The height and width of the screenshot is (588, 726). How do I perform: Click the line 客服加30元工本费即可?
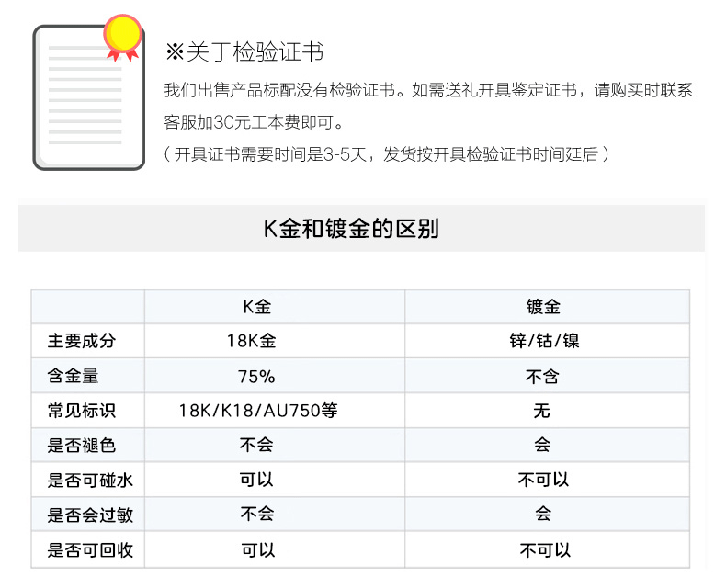click(255, 122)
